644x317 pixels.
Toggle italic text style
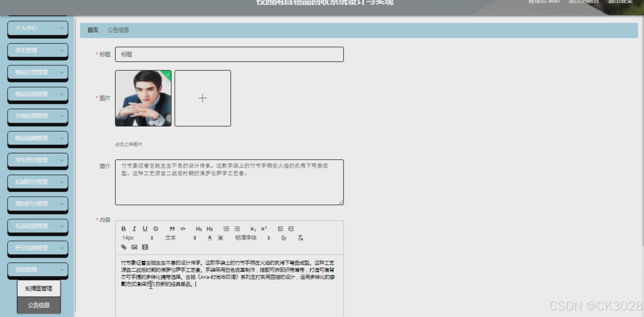pos(134,229)
